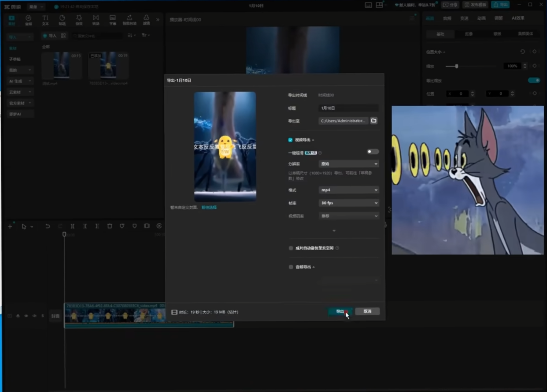Click the scale (缩放) slider handle
This screenshot has width=547, height=392.
(x=457, y=66)
